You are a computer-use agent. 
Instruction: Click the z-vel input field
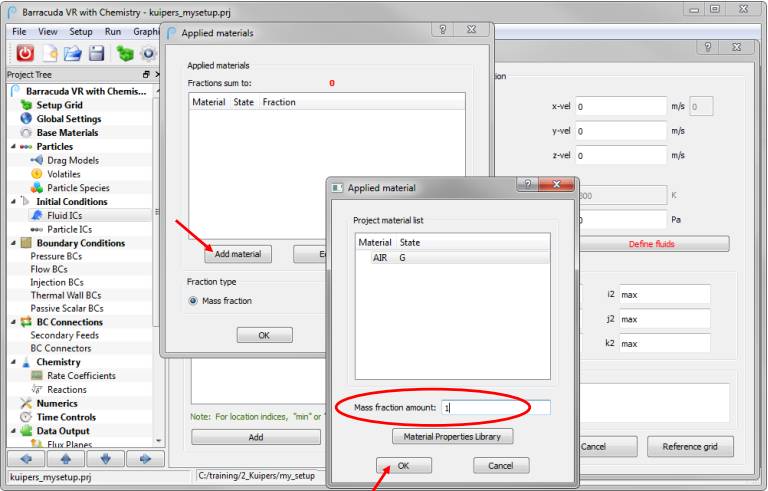pyautogui.click(x=621, y=155)
